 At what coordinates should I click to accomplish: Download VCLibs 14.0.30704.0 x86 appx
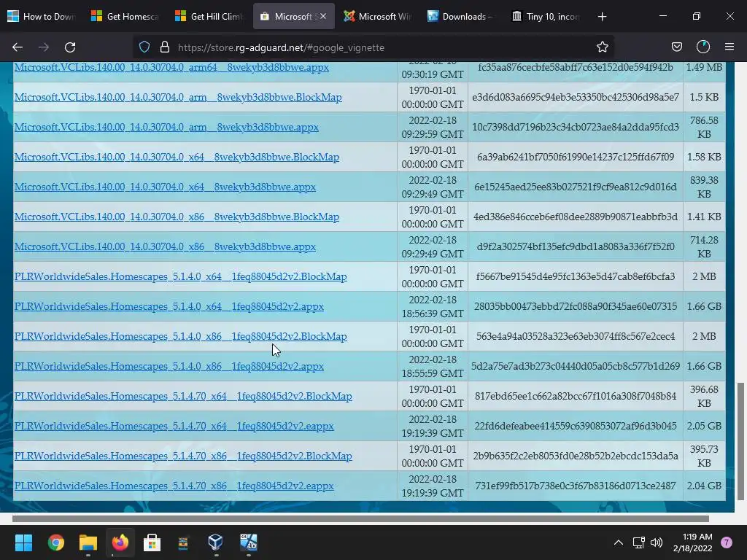[x=165, y=247]
